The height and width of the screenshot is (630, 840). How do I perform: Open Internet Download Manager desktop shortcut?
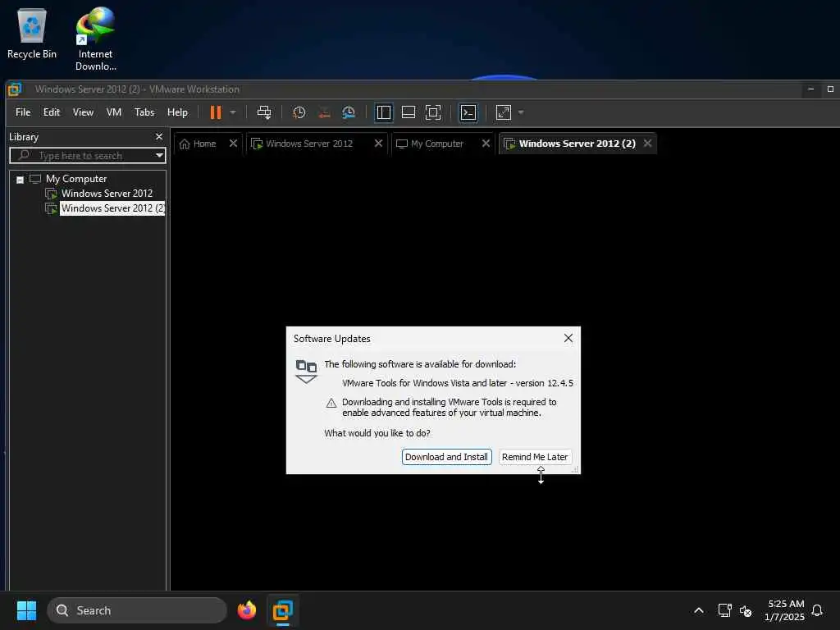pos(95,39)
